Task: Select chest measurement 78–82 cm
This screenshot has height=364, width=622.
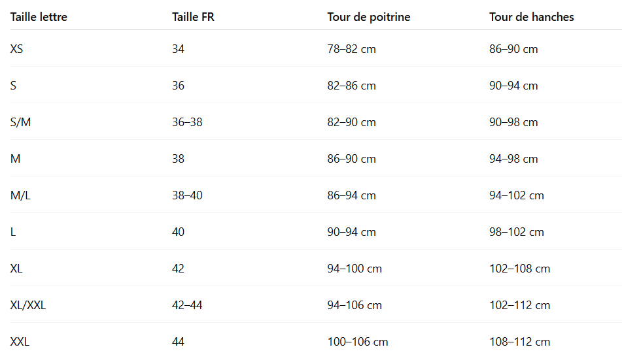Action: pyautogui.click(x=351, y=49)
